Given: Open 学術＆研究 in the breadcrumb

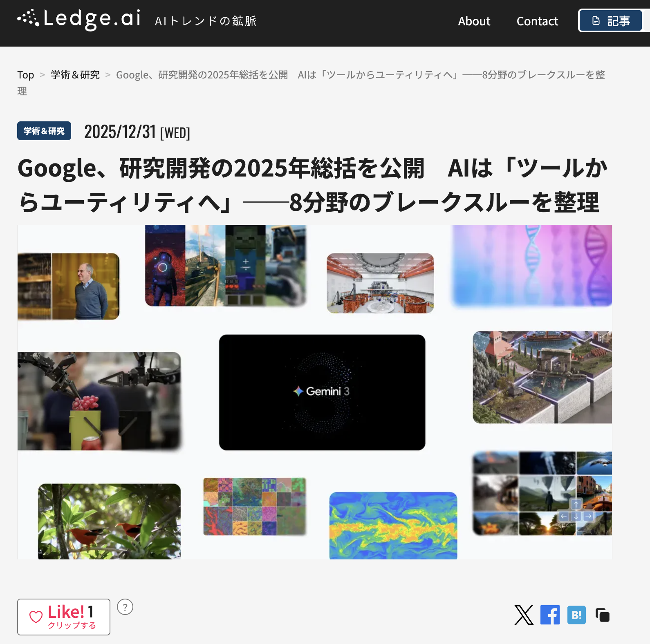Looking at the screenshot, I should click(75, 75).
